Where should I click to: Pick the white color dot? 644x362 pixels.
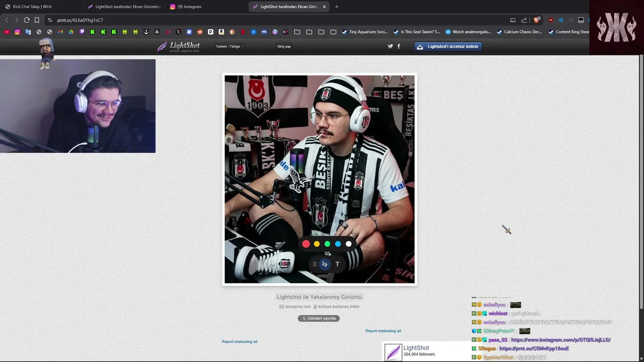(x=349, y=244)
